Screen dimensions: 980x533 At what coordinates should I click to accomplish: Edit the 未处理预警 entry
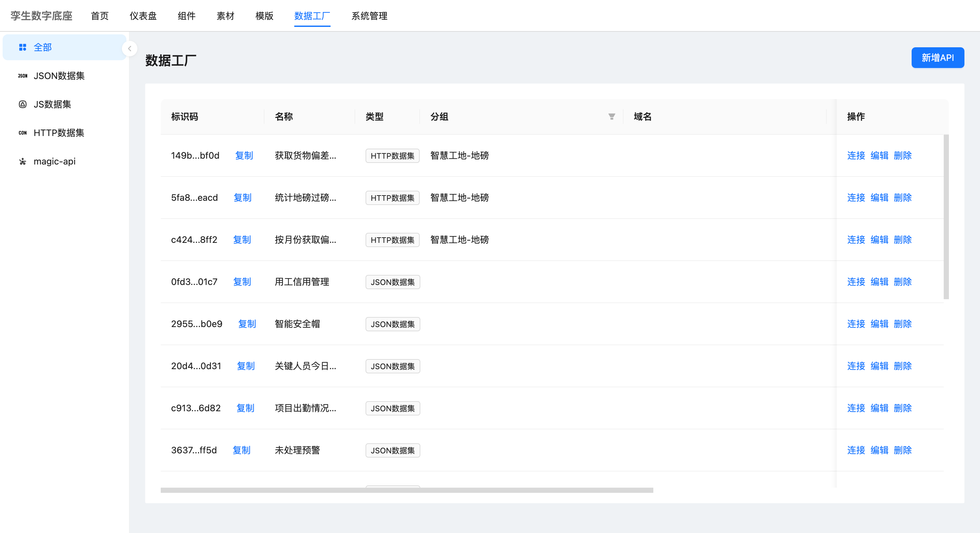tap(879, 450)
